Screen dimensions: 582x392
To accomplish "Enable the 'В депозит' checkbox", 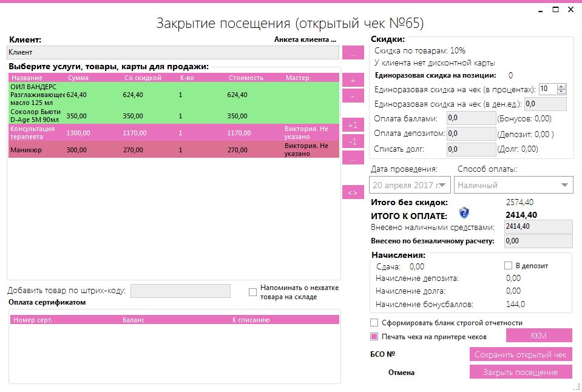I will [x=508, y=265].
